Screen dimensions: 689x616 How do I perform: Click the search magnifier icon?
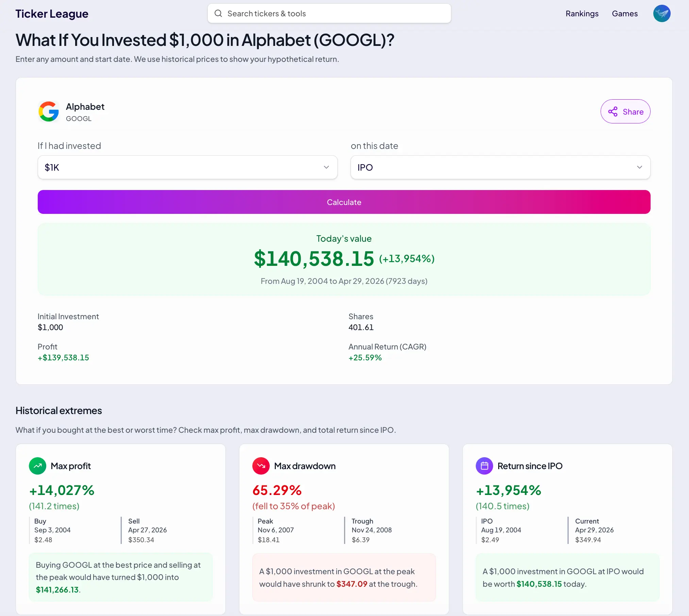pyautogui.click(x=218, y=14)
